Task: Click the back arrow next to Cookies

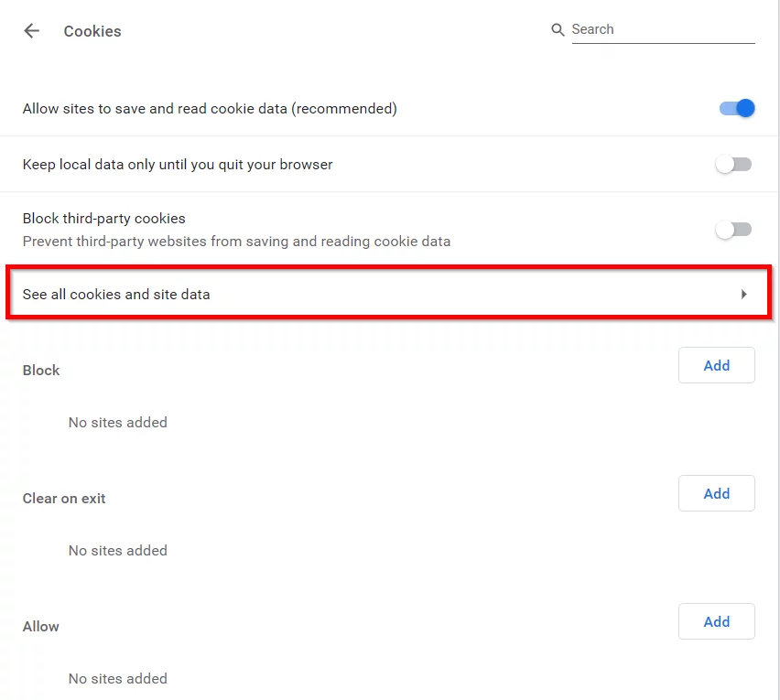Action: coord(31,31)
